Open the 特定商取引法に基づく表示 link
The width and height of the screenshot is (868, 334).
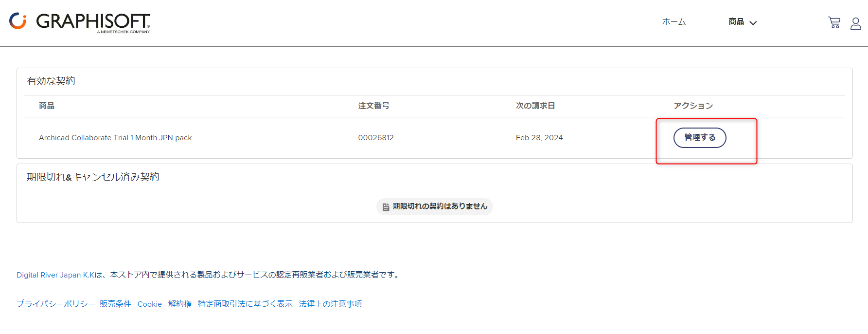(245, 304)
